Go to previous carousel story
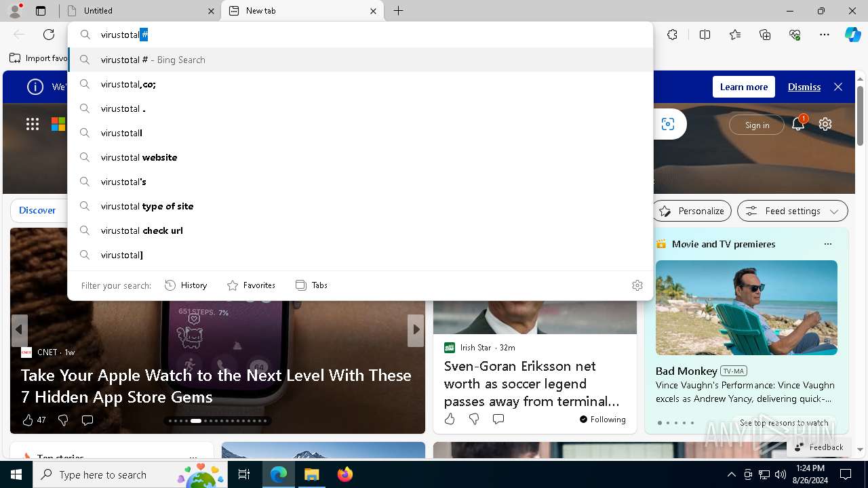Image resolution: width=868 pixels, height=488 pixels. coord(19,330)
